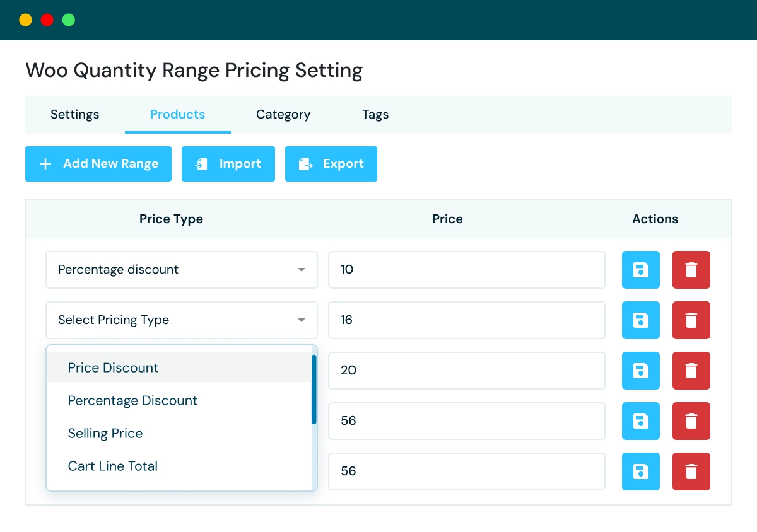Switch to the Products tab

pos(178,115)
